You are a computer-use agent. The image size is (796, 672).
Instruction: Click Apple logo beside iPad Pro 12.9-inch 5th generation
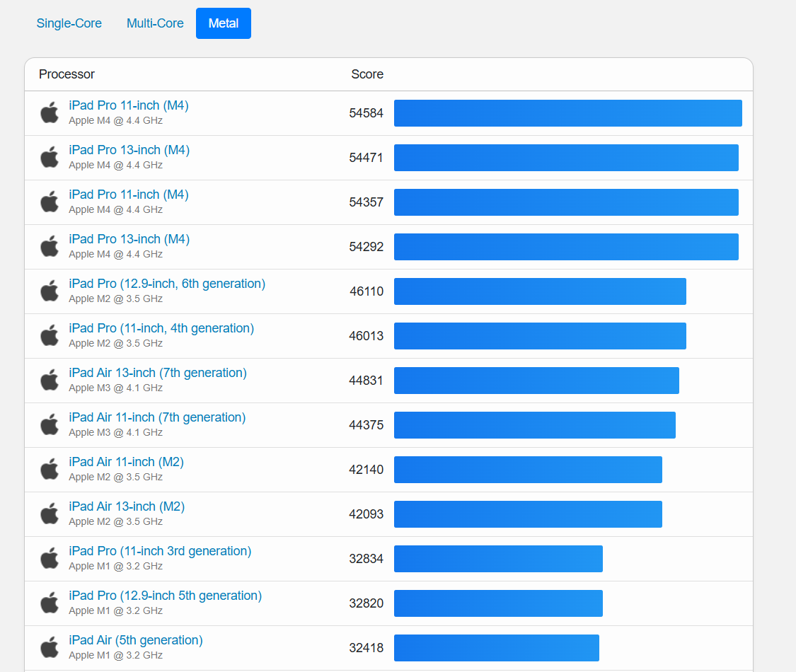[50, 603]
